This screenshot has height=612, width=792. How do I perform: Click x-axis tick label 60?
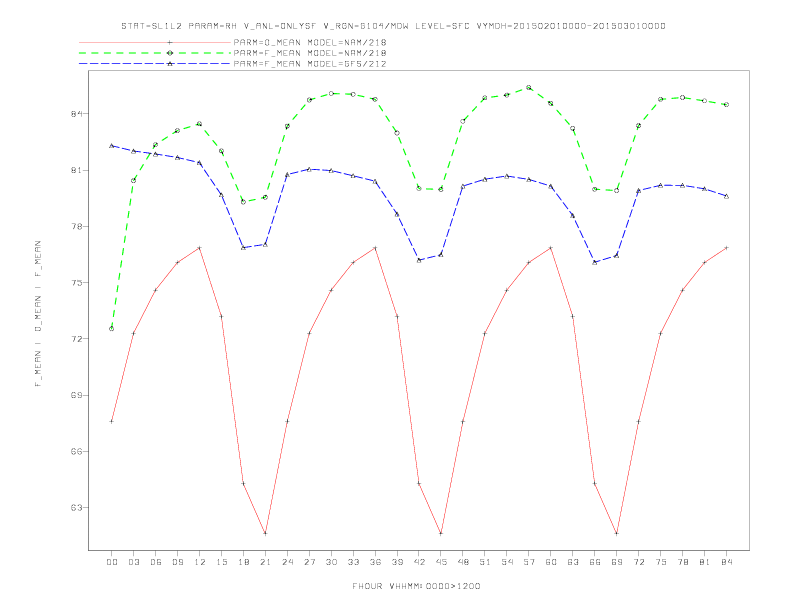pos(551,562)
